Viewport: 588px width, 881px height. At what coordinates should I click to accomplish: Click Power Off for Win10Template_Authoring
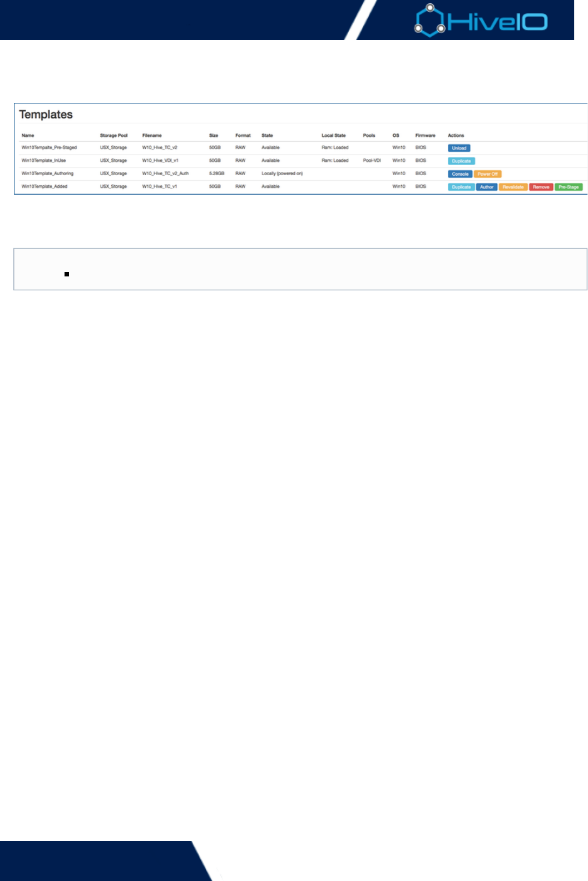click(x=488, y=174)
